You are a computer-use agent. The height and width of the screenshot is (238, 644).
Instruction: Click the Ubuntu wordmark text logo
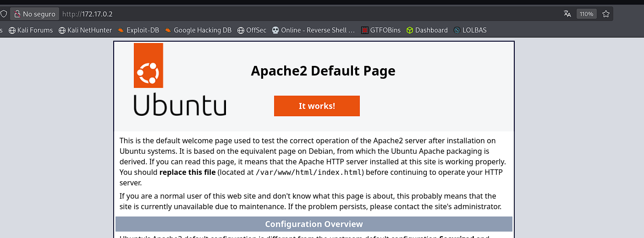pos(180,105)
